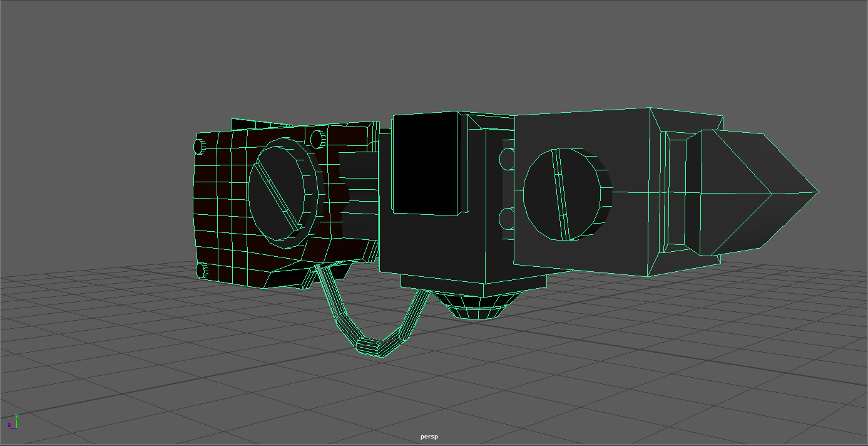Click the viewport background above the model
The image size is (868, 446).
(x=438, y=50)
